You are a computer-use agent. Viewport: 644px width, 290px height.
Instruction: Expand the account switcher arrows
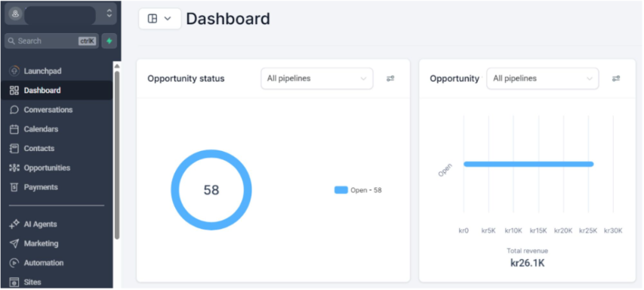pyautogui.click(x=109, y=13)
